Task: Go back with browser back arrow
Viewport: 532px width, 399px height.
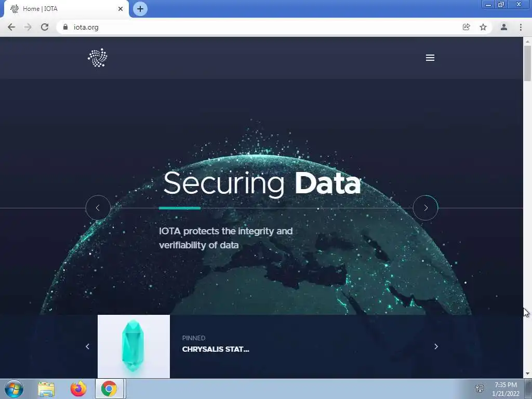Action: 11,27
